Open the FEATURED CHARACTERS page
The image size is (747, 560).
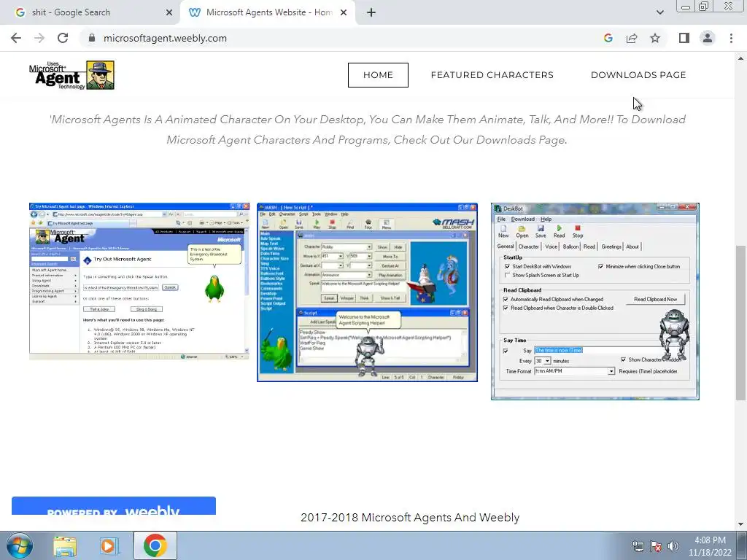pyautogui.click(x=492, y=75)
